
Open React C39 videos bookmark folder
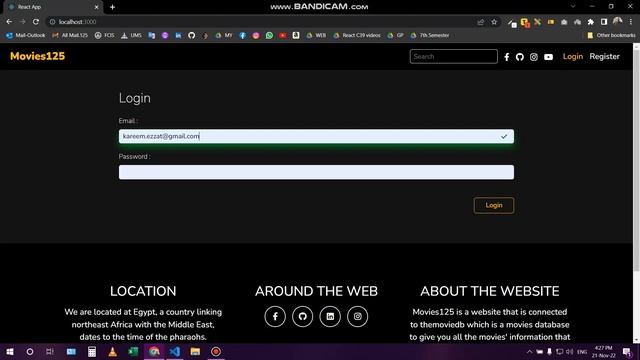357,36
